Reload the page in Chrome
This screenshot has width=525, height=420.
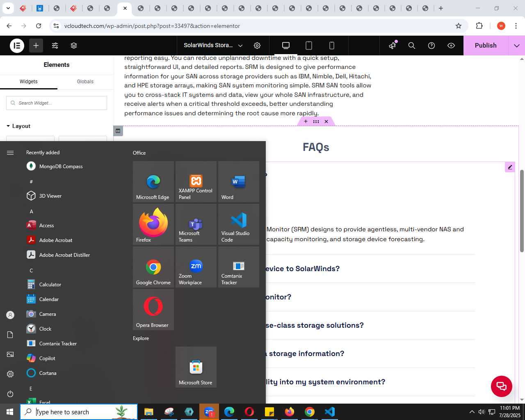click(x=39, y=26)
